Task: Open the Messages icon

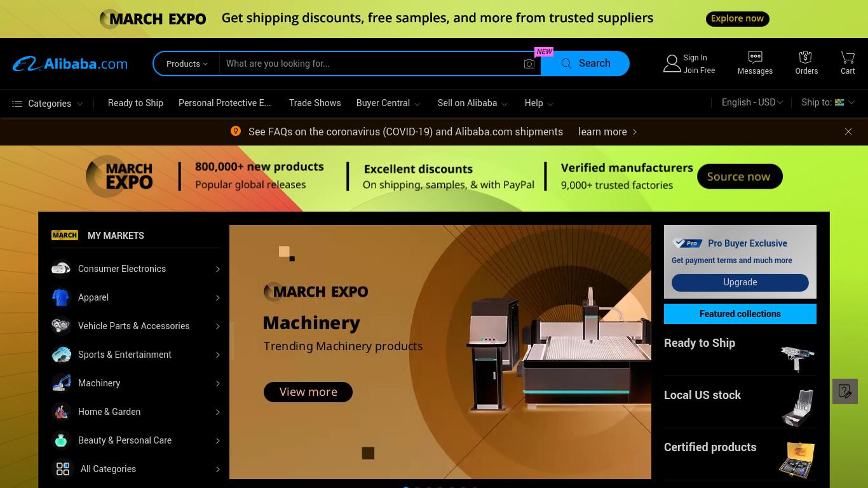Action: tap(755, 57)
